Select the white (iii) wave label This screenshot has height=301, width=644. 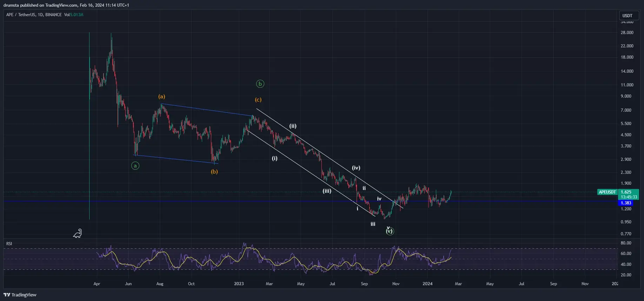point(327,191)
